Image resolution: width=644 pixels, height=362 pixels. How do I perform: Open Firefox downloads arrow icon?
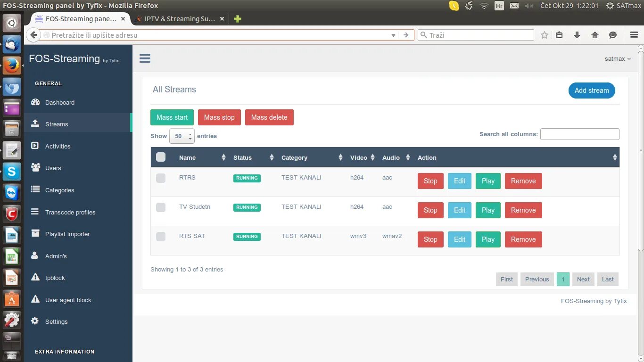[577, 35]
